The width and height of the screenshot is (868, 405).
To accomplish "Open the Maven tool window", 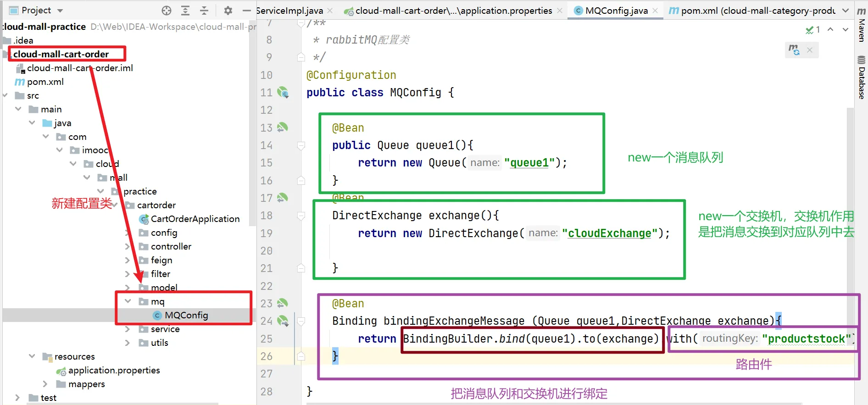I will [x=862, y=25].
